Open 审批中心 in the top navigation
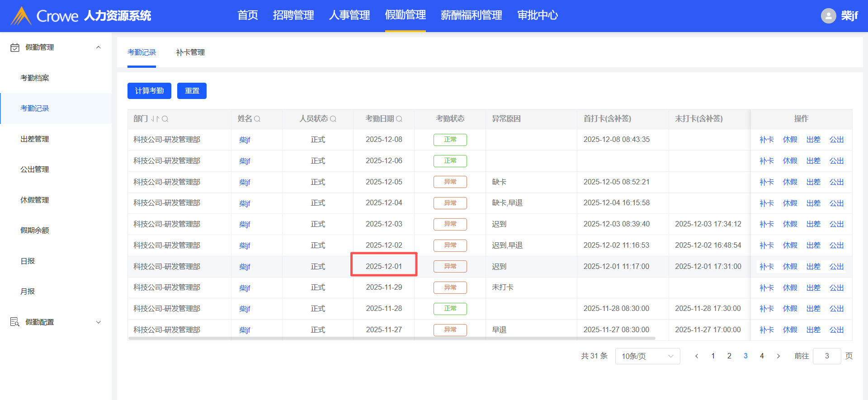 click(x=538, y=15)
